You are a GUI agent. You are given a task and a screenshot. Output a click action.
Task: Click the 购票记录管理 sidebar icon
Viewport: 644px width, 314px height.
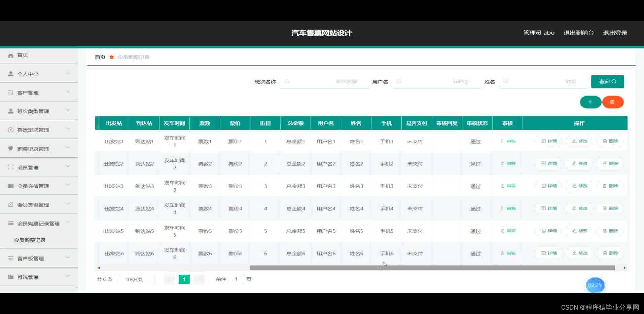(11, 148)
